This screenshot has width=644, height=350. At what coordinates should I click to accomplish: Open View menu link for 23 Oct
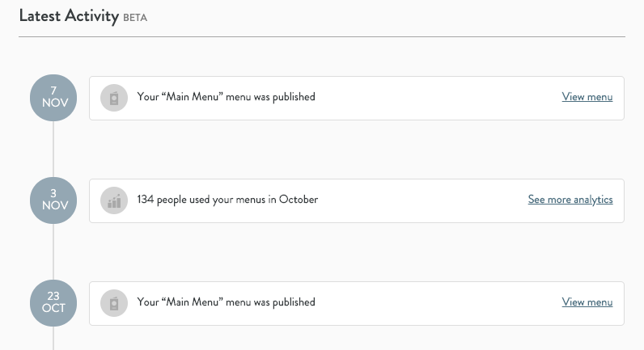click(587, 302)
